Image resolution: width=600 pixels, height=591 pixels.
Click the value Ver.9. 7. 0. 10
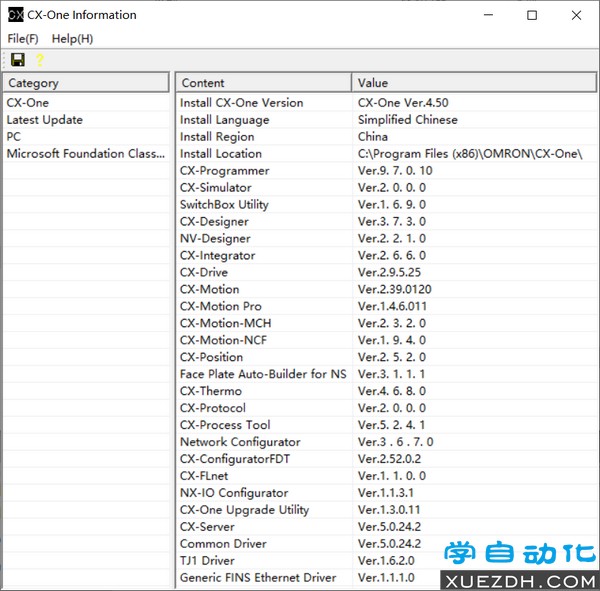[x=395, y=171]
